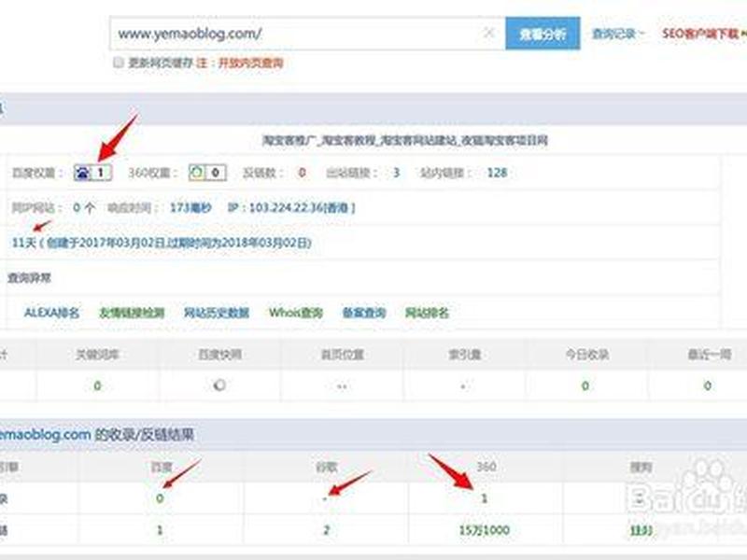Open the 站内链接 count 128
This screenshot has width=747, height=560.
(x=497, y=173)
